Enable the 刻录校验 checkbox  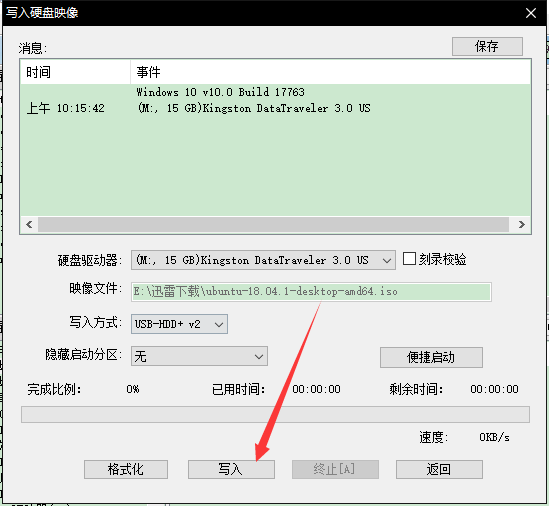pyautogui.click(x=409, y=259)
